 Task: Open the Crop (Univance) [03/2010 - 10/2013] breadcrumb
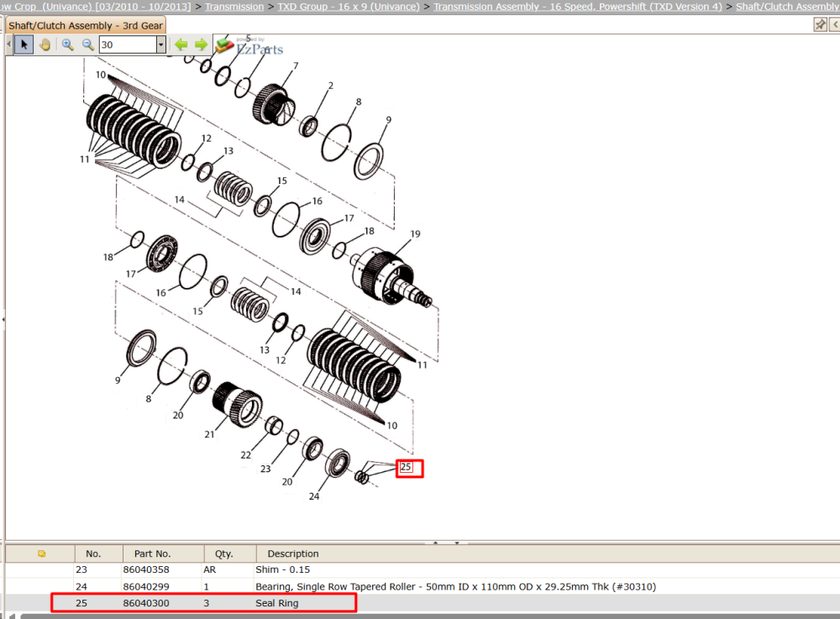96,7
